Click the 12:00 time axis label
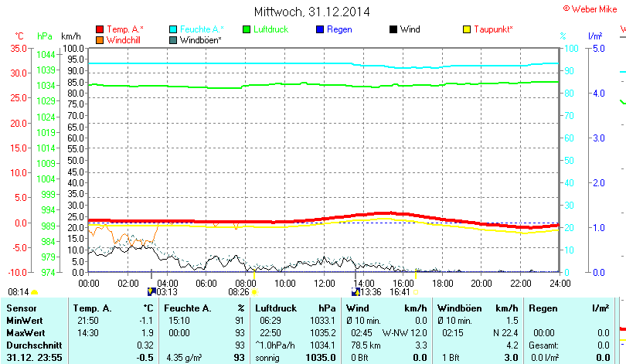This screenshot has height=364, width=626. point(324,284)
